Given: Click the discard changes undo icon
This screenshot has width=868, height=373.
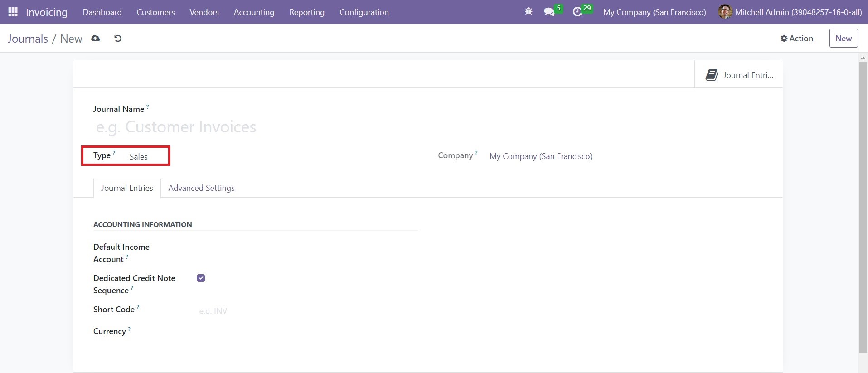Looking at the screenshot, I should 118,39.
